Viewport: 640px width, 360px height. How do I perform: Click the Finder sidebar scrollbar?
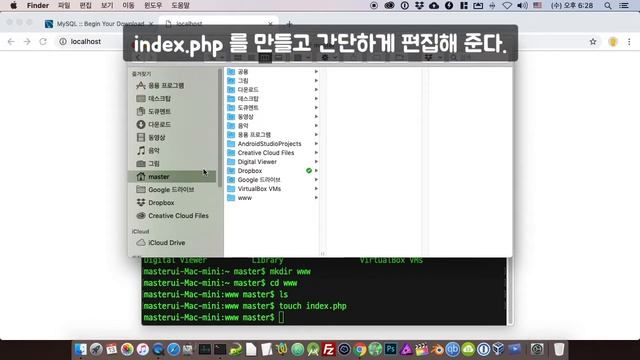[x=220, y=128]
